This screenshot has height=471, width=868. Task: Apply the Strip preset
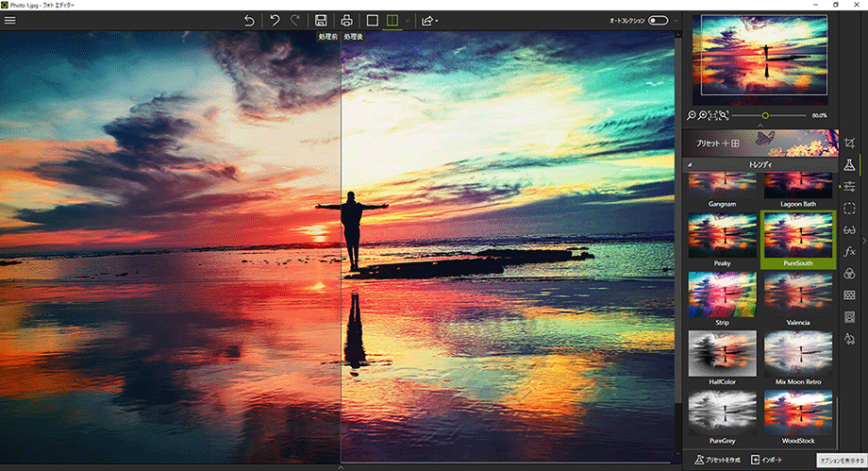722,299
